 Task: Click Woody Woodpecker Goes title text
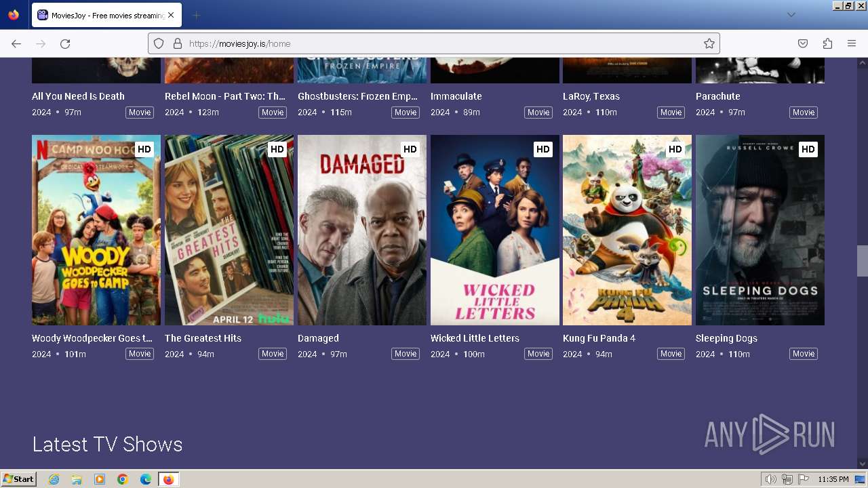(92, 338)
